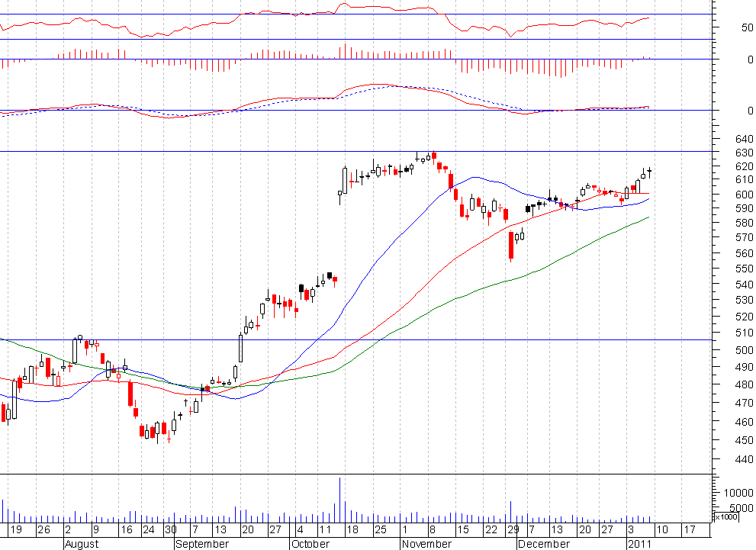Screen dimensions: 756x550
Task: Click the 2011 year label
Action: click(639, 544)
